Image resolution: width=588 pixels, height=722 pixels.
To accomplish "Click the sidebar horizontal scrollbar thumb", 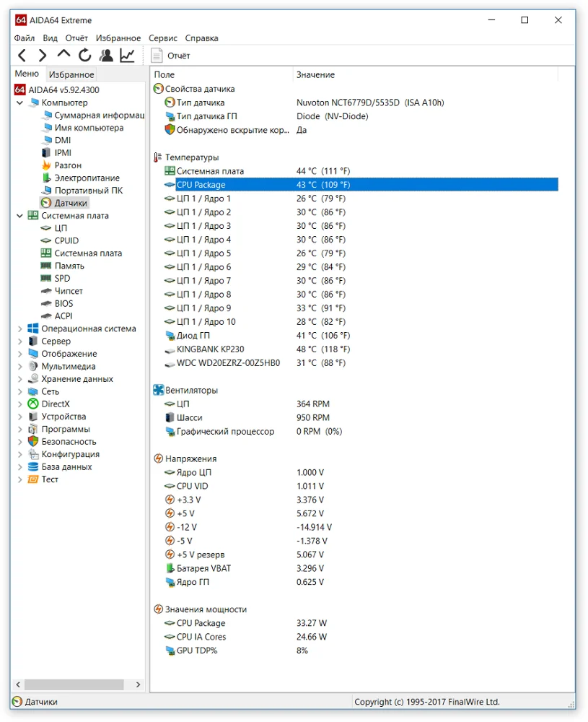I will point(74,684).
